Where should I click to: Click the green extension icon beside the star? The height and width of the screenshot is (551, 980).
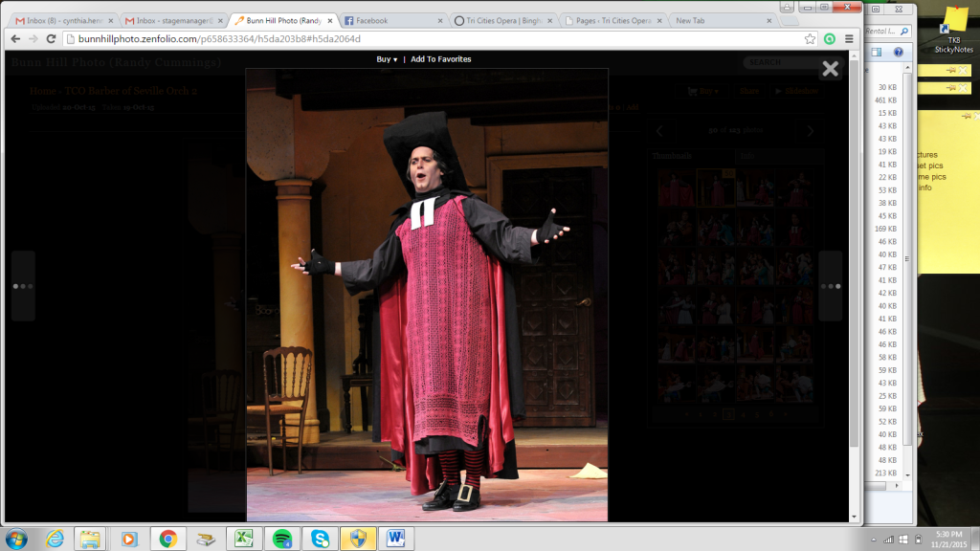coord(830,39)
